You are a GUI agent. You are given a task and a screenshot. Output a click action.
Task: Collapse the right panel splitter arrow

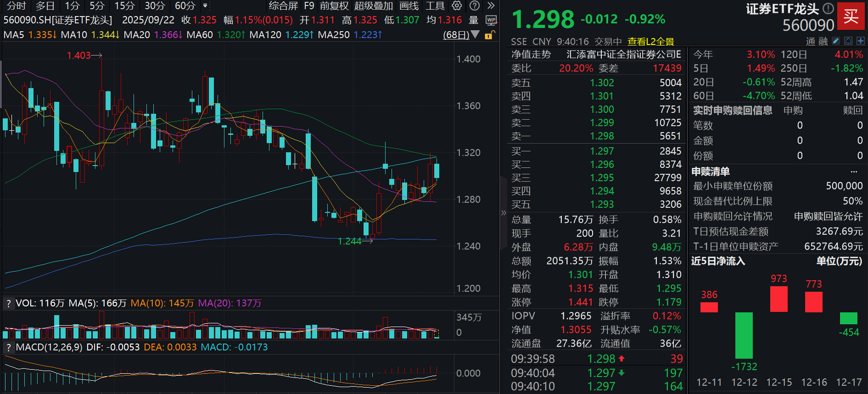coord(504,212)
